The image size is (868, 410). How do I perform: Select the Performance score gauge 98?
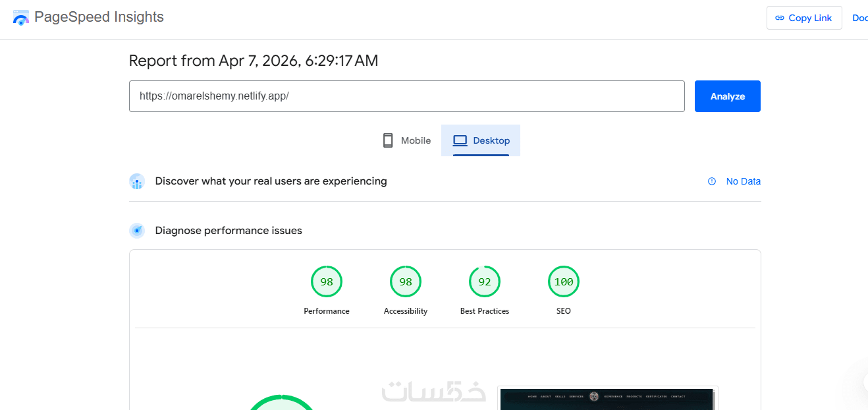pyautogui.click(x=327, y=282)
